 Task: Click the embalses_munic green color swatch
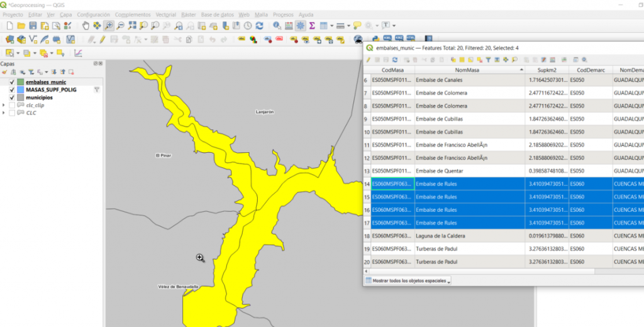coord(21,82)
